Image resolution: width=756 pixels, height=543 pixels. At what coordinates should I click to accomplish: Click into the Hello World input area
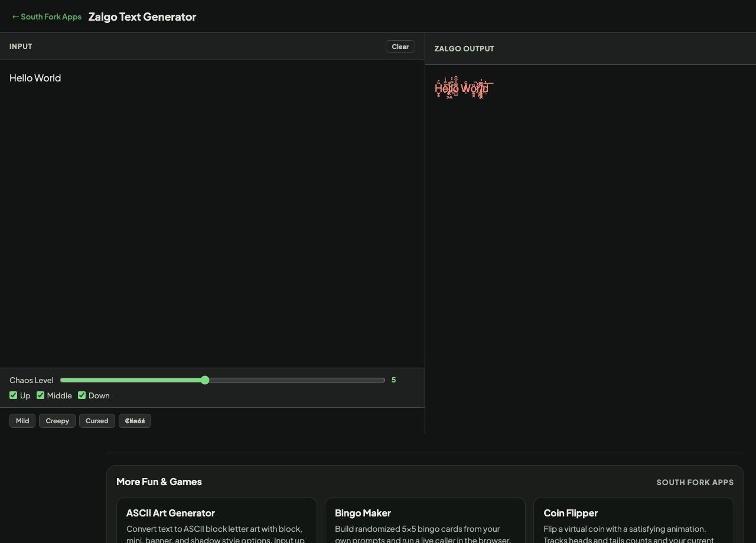point(212,214)
